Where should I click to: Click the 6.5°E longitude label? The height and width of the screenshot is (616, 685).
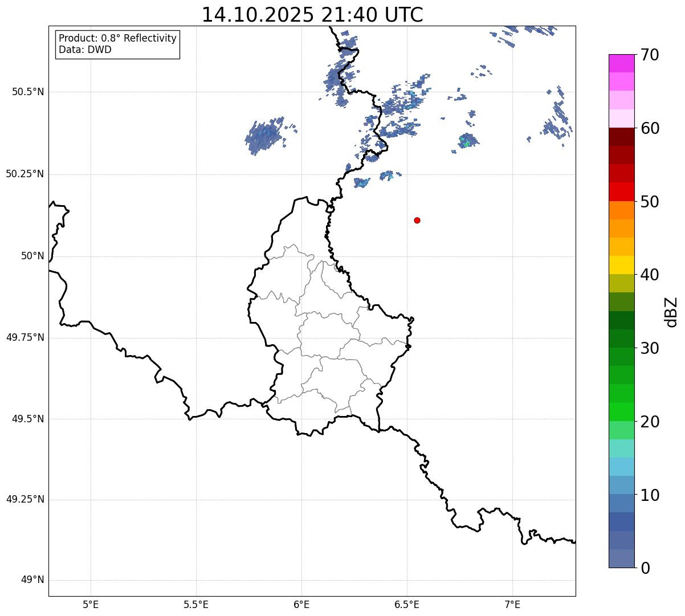pyautogui.click(x=407, y=605)
